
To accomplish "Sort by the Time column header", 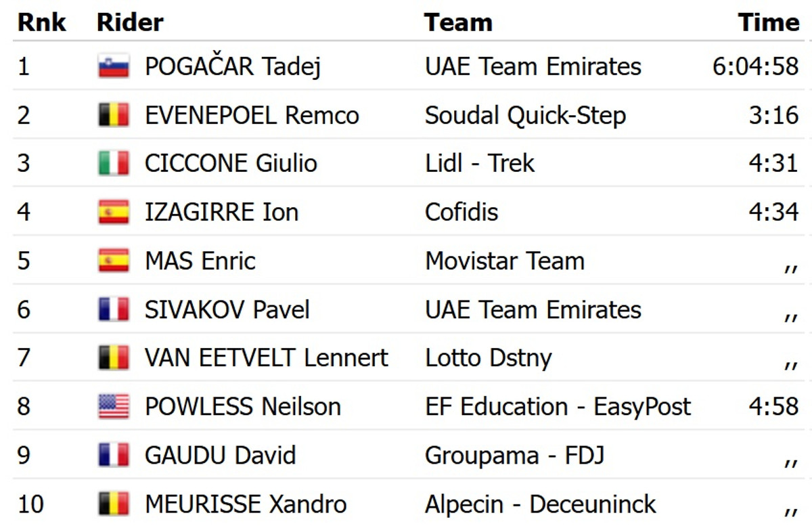I will pyautogui.click(x=769, y=22).
